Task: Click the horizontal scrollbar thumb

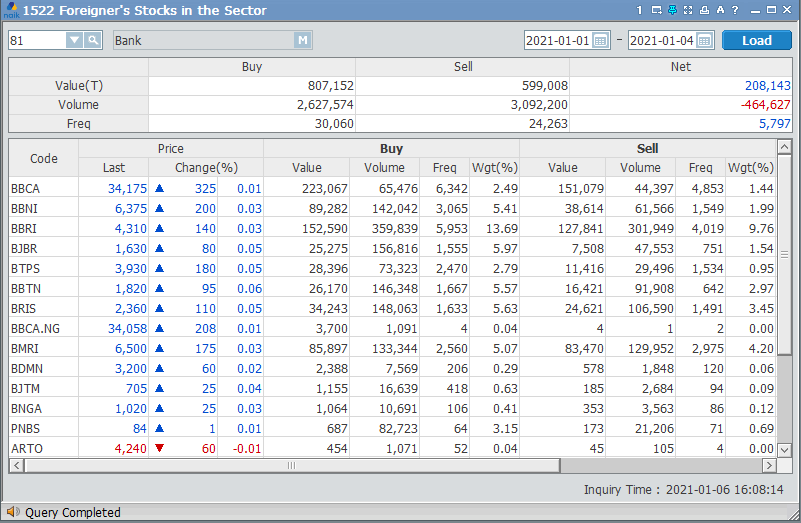Action: coord(292,466)
